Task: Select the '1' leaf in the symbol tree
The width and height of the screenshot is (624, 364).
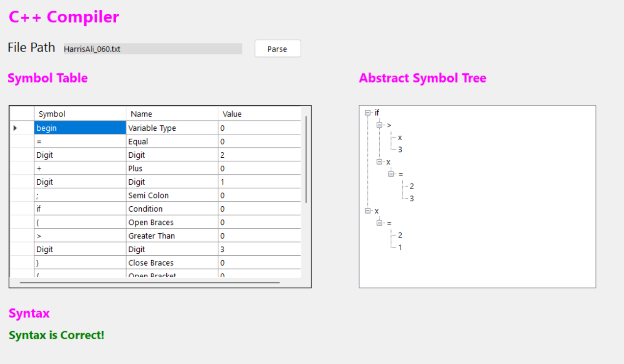Action: pos(400,247)
